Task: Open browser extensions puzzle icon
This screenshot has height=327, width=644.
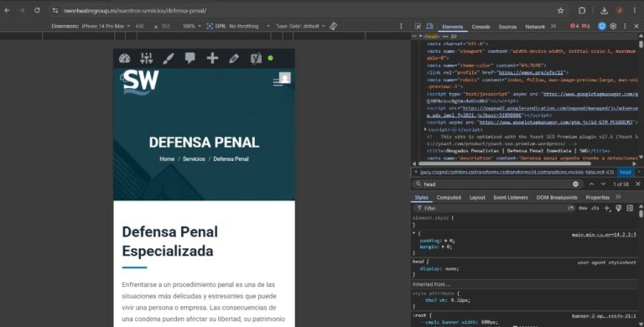Action: pyautogui.click(x=582, y=11)
